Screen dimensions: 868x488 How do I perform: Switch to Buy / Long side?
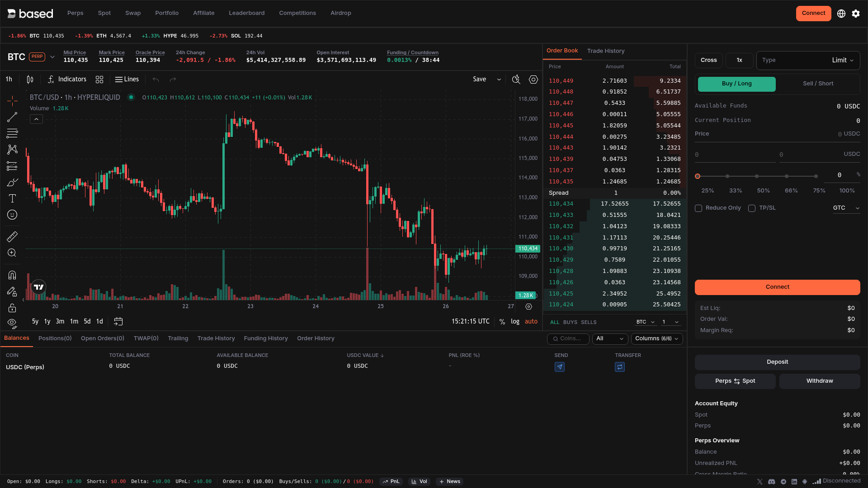[736, 84]
